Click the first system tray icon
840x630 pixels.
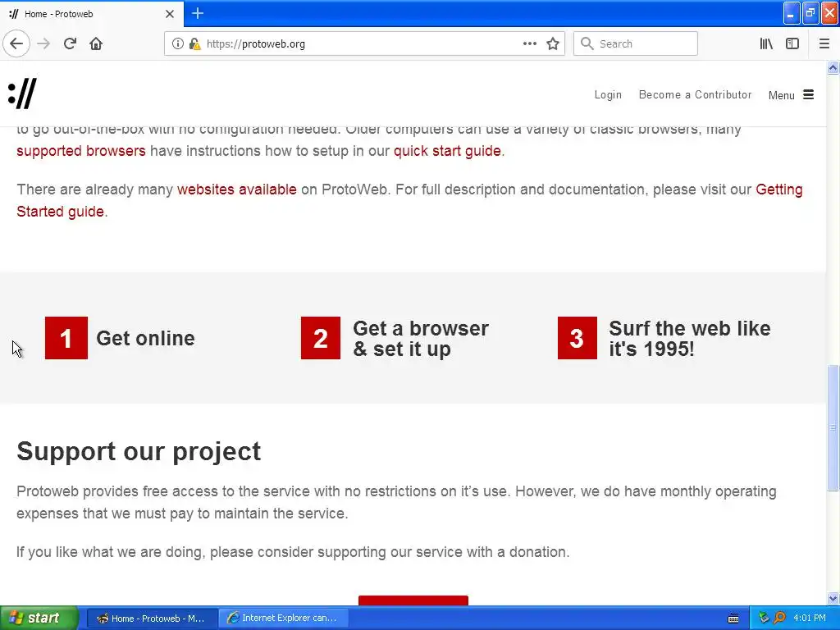(764, 618)
